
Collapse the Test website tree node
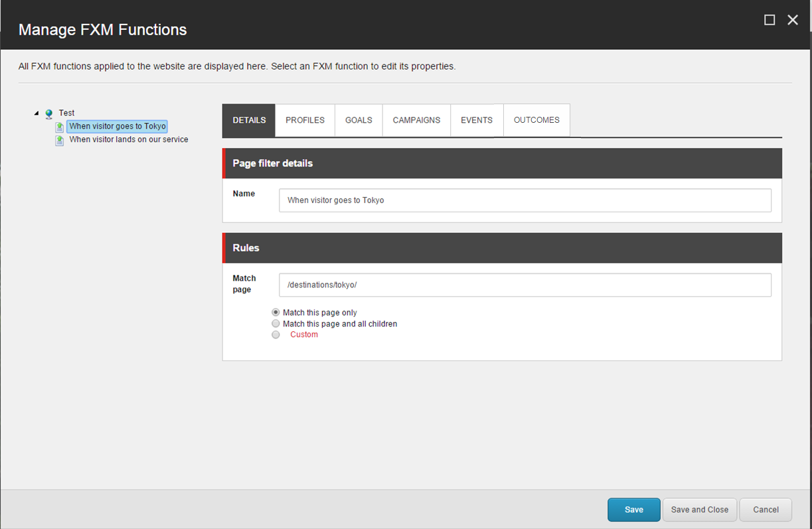[x=37, y=113]
